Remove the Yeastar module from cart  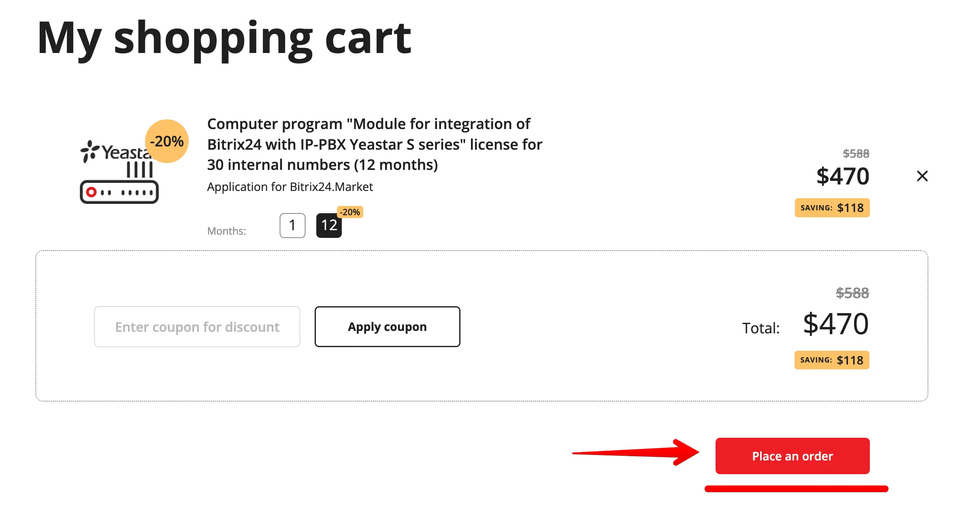[x=922, y=176]
